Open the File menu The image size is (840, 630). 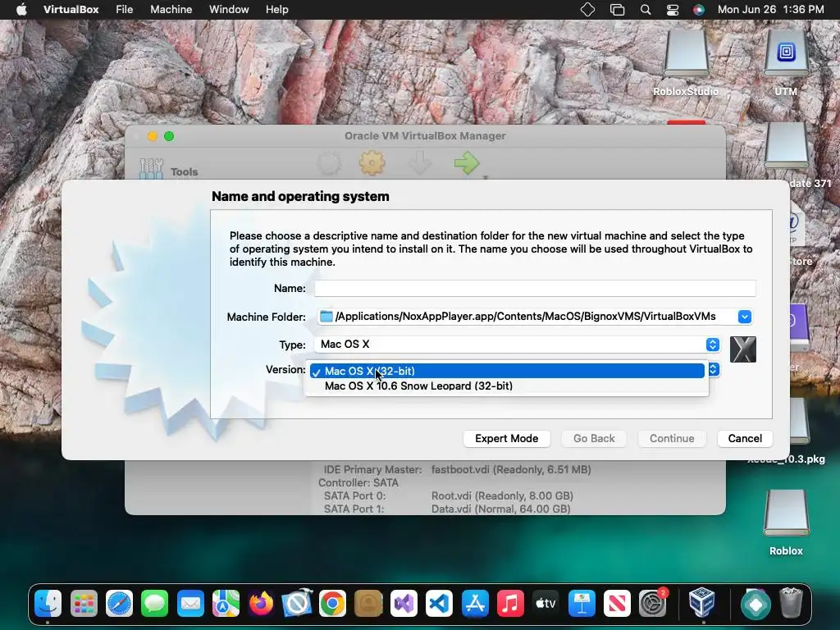[125, 10]
